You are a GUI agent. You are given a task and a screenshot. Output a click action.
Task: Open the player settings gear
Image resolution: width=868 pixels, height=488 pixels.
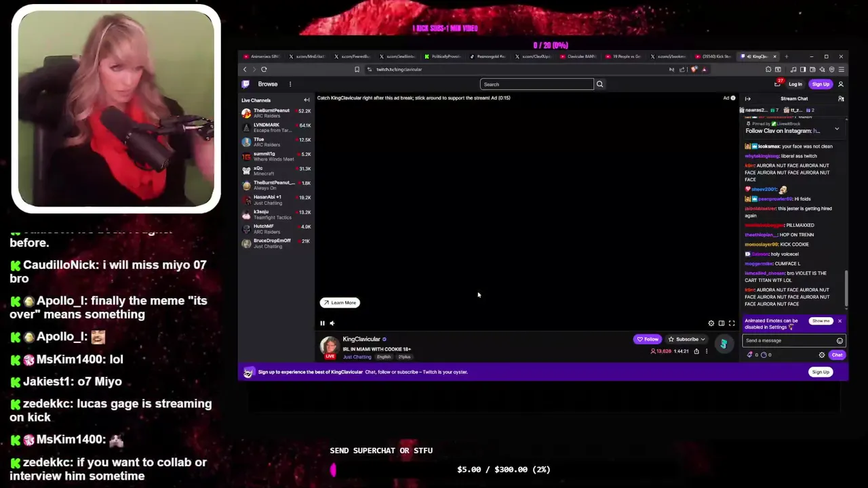click(x=711, y=323)
